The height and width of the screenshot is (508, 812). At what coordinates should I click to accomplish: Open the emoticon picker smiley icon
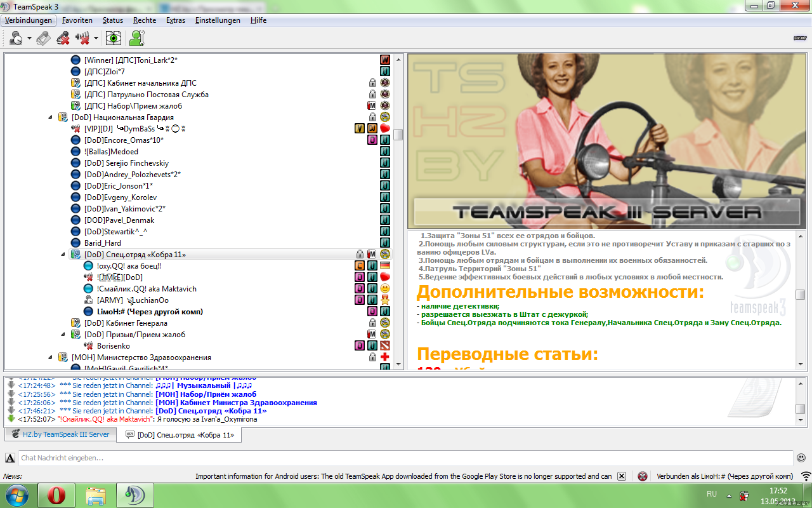pos(801,458)
